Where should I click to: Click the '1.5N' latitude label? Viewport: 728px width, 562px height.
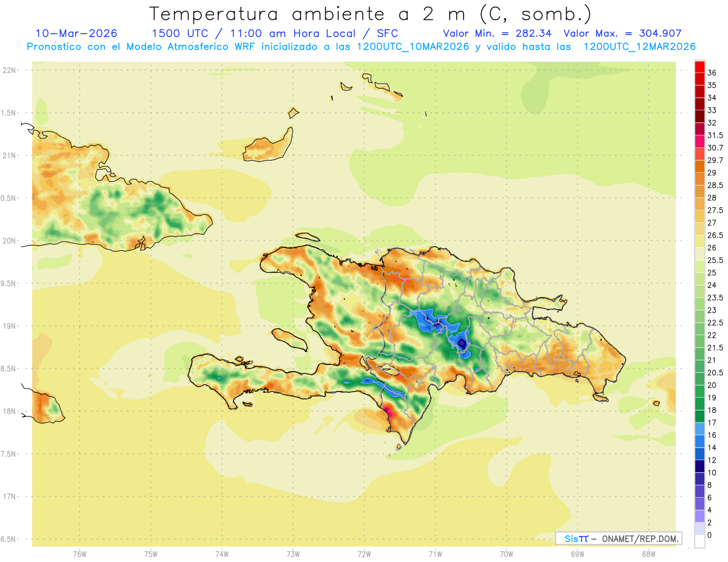pyautogui.click(x=8, y=113)
